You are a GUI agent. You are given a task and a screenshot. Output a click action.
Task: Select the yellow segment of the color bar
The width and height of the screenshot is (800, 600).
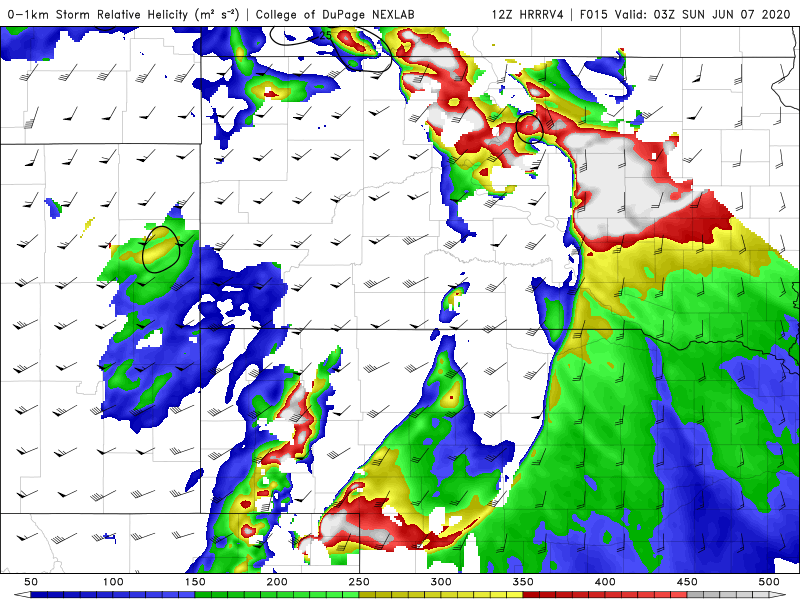[441, 595]
